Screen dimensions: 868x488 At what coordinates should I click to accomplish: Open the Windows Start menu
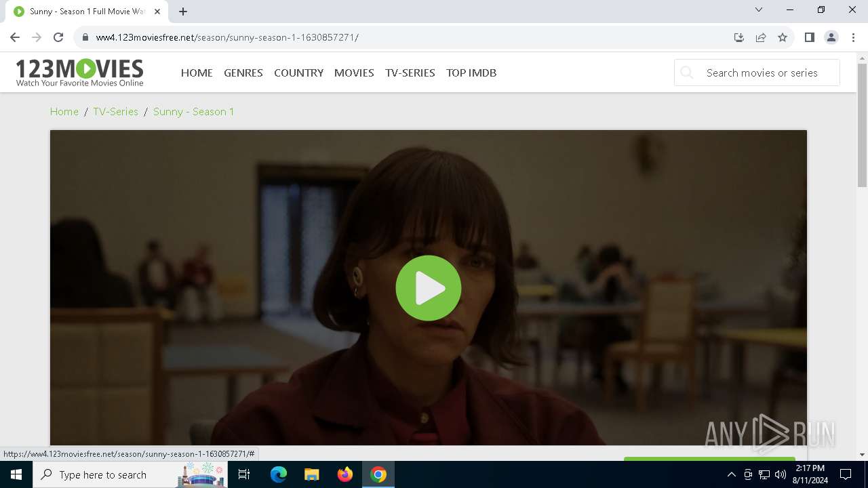pyautogui.click(x=16, y=474)
